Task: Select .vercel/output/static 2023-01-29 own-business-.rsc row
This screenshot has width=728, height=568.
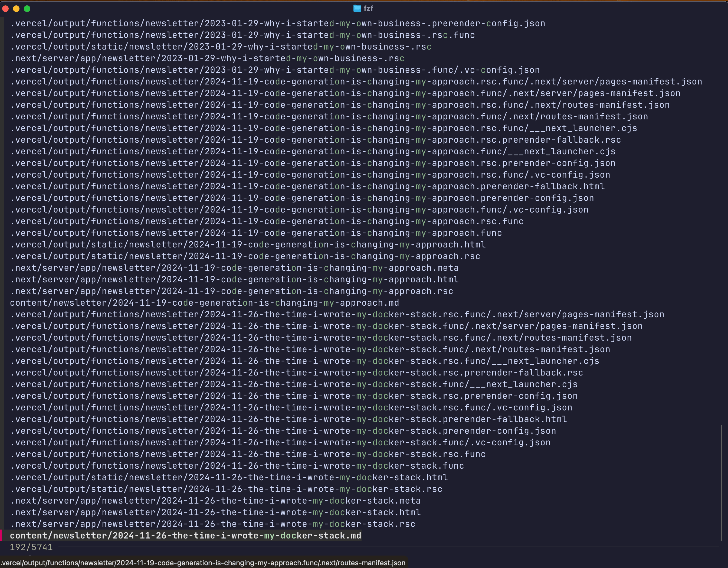Action: [x=221, y=47]
